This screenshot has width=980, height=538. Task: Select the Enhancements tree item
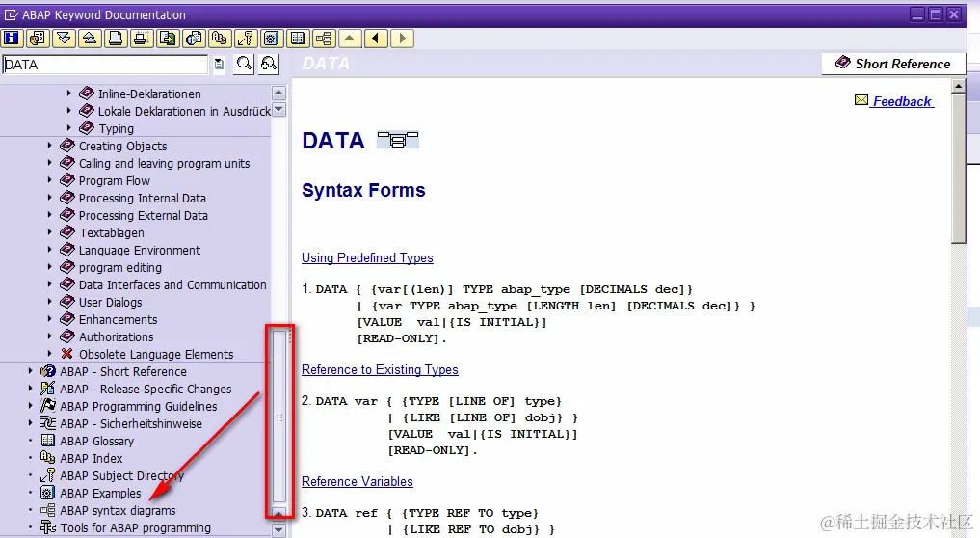tap(118, 320)
